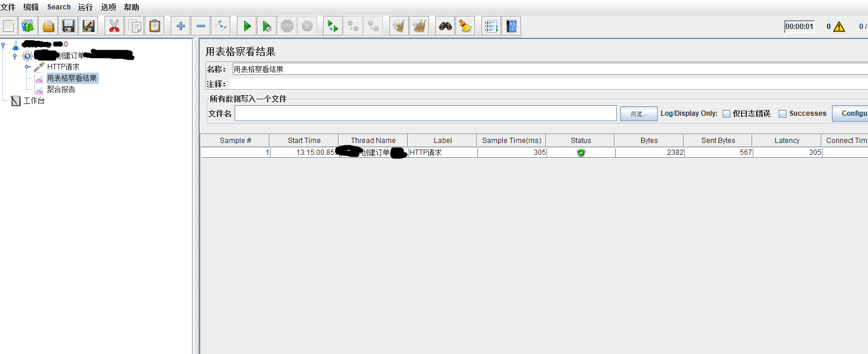868x354 pixels.
Task: Click the Toggle enable/disable icon
Action: point(221,26)
